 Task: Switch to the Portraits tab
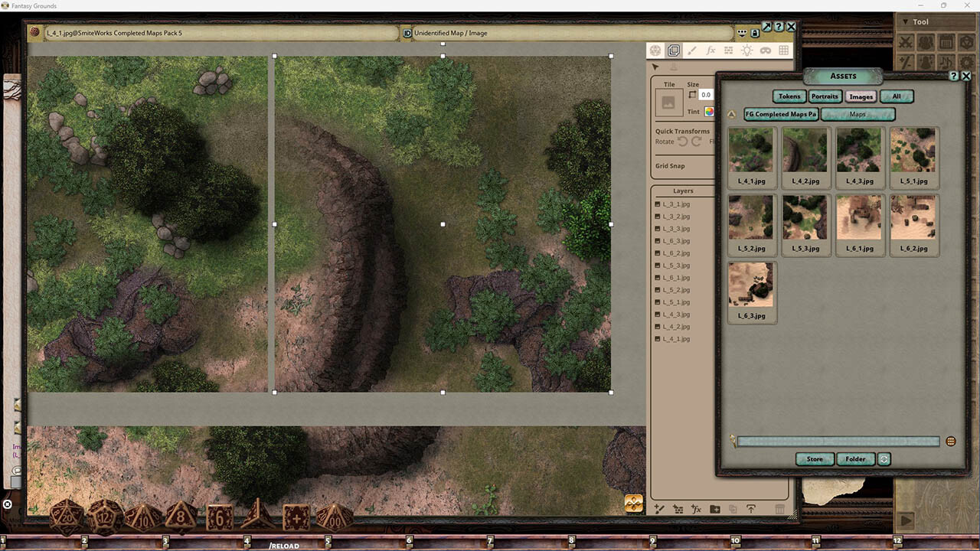[x=825, y=96]
